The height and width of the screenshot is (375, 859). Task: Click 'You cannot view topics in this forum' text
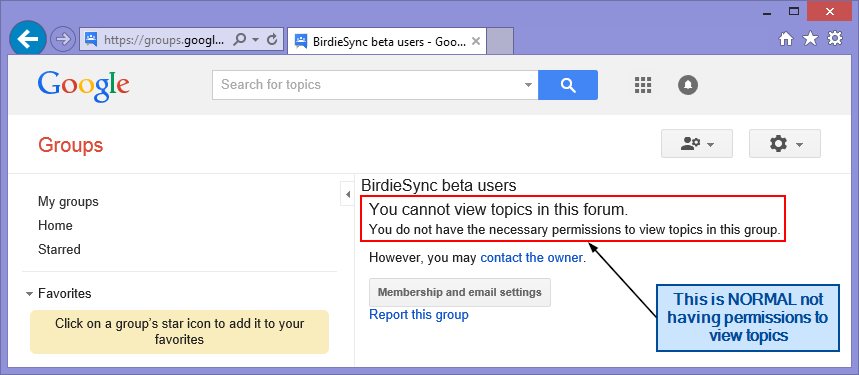click(498, 209)
